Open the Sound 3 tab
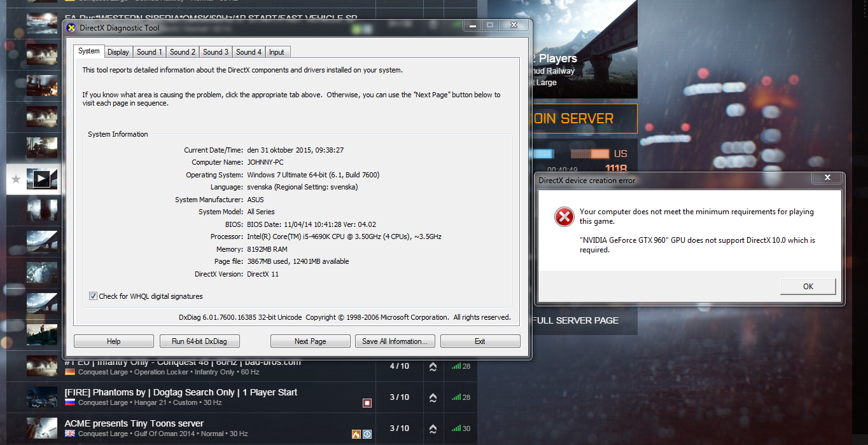The image size is (868, 445). pyautogui.click(x=216, y=52)
